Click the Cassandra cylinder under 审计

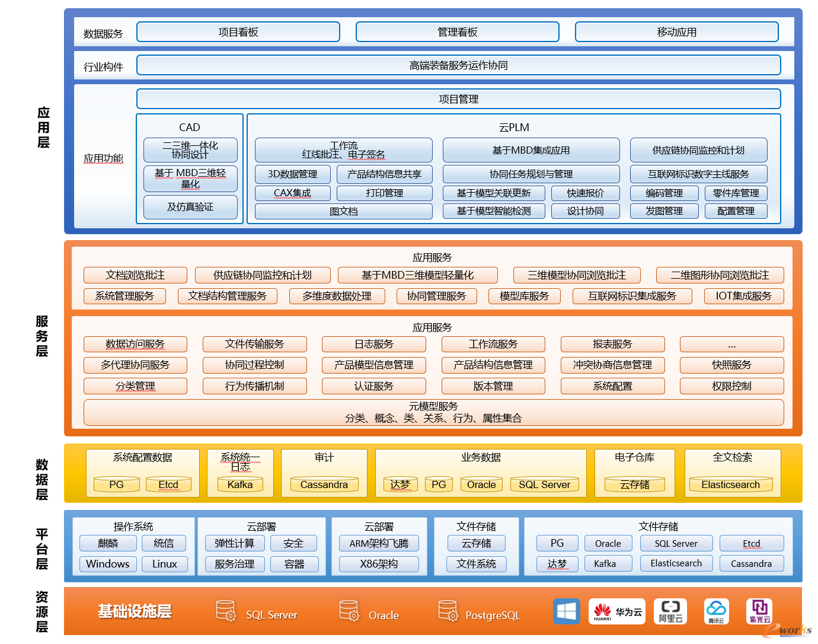click(x=324, y=484)
